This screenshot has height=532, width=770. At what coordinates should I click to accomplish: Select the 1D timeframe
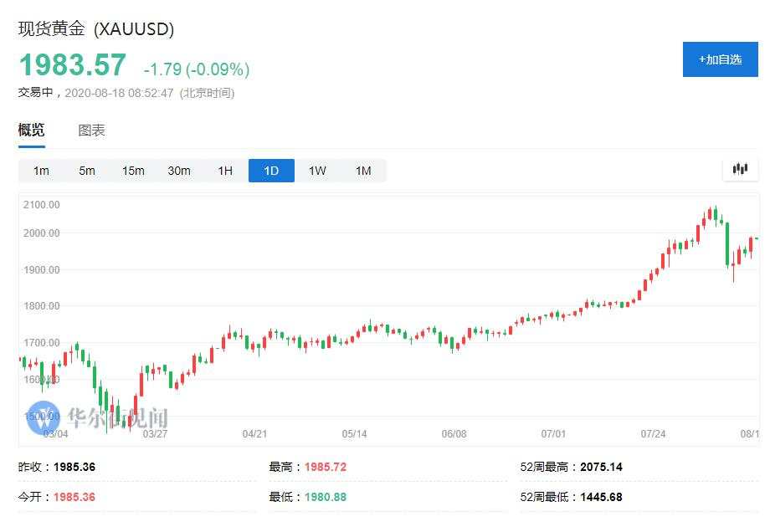271,171
